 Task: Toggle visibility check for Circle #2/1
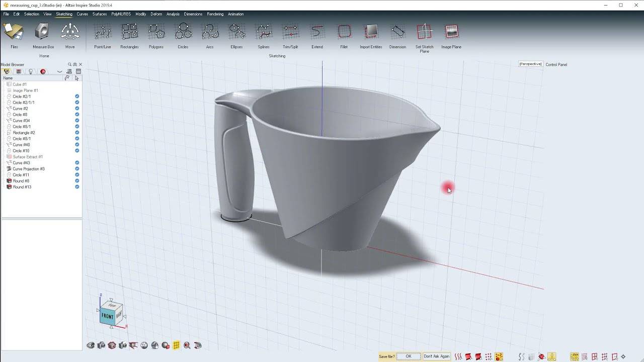[x=77, y=97]
